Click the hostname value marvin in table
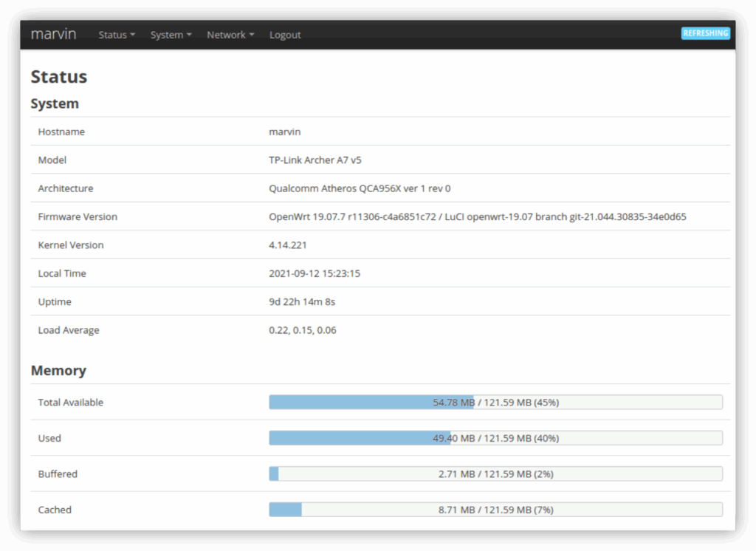 point(285,131)
